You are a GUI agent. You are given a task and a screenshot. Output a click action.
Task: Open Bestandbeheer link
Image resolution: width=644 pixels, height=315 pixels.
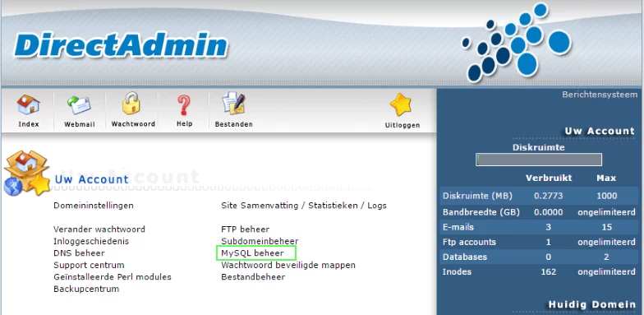pyautogui.click(x=253, y=276)
